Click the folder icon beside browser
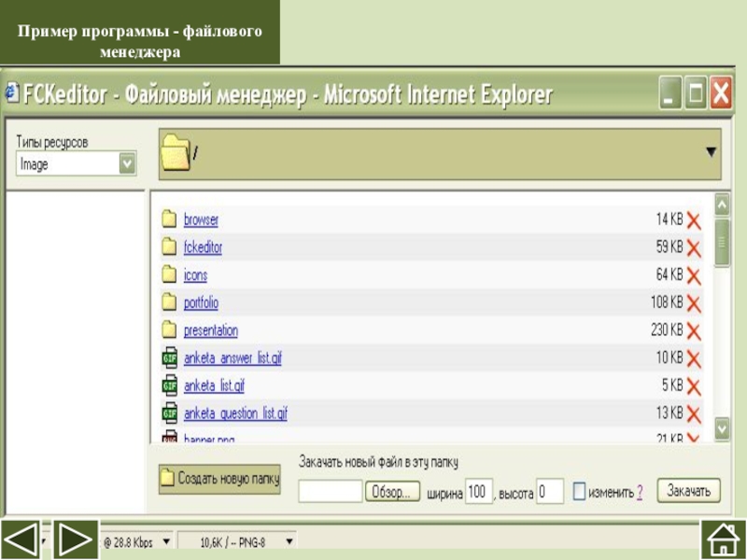Screen dimensions: 747x560 [169, 219]
